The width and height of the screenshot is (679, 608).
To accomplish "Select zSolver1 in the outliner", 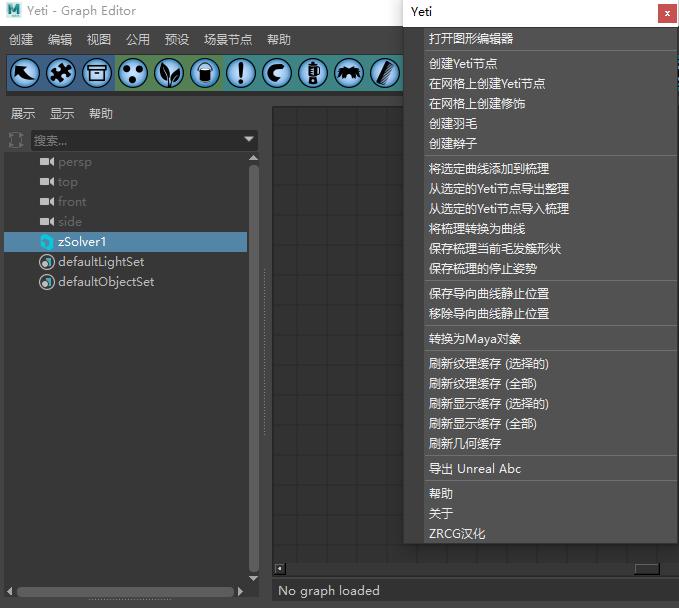I will 82,242.
